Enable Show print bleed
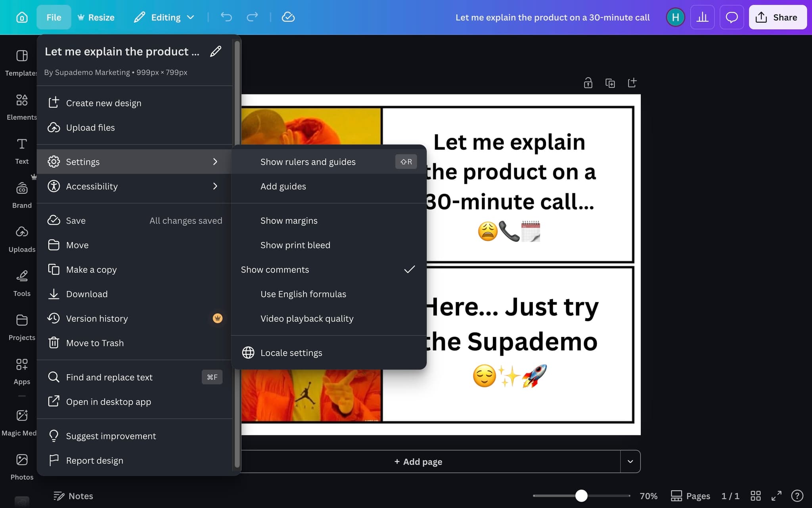This screenshot has height=508, width=812. pyautogui.click(x=295, y=245)
